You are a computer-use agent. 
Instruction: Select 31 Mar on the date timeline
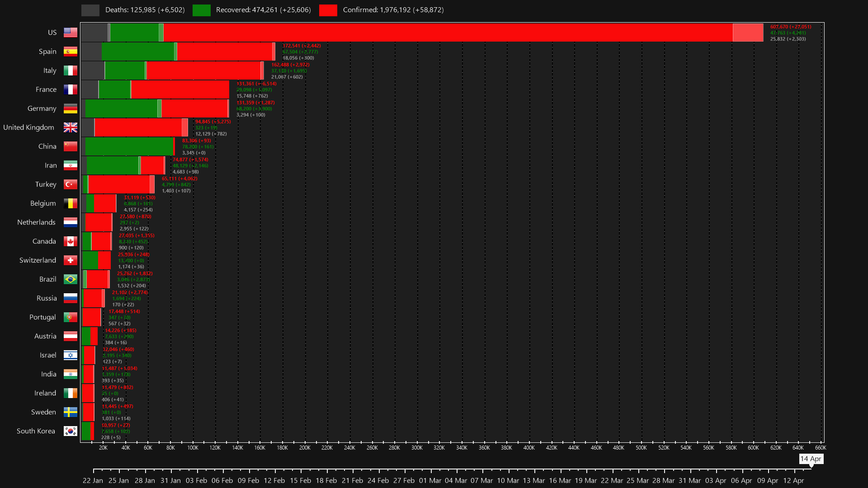point(689,480)
